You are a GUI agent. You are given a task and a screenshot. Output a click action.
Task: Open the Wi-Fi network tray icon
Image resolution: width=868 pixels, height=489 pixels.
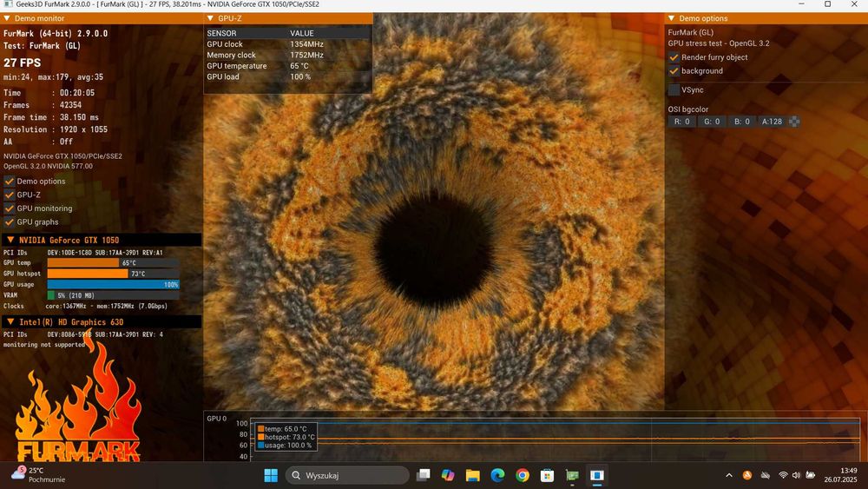[783, 475]
